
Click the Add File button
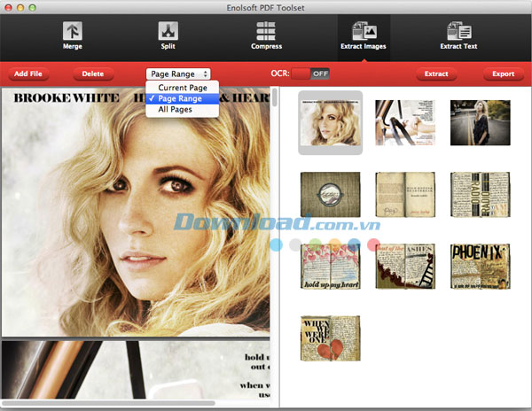click(x=28, y=74)
